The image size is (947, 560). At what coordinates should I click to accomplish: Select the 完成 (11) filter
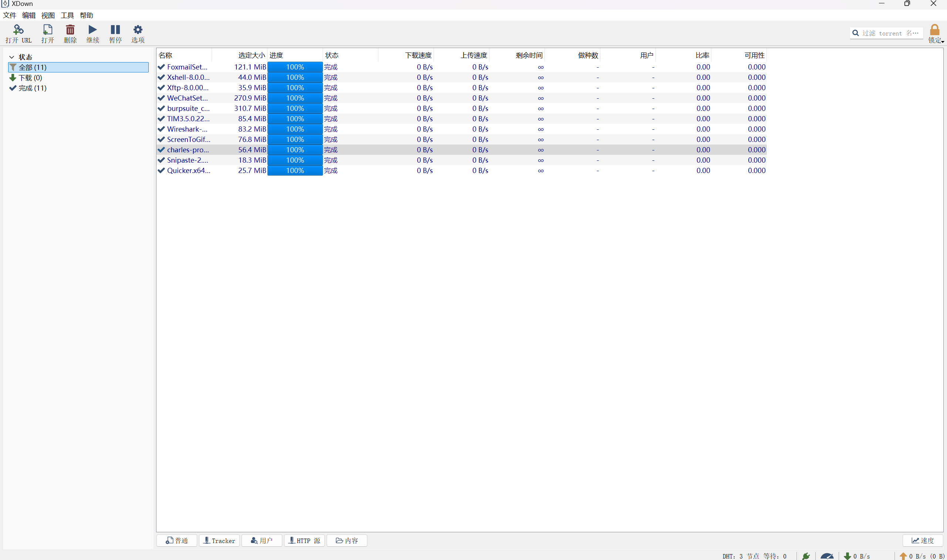click(33, 88)
